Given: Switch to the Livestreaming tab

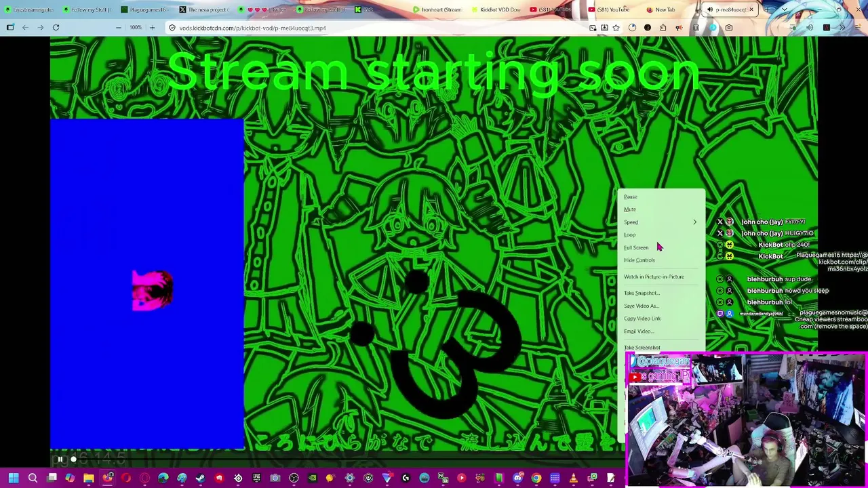Looking at the screenshot, I should pos(31,9).
